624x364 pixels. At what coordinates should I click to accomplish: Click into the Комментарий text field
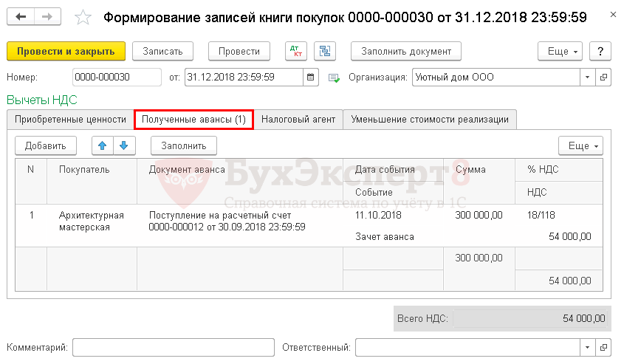coord(174,347)
